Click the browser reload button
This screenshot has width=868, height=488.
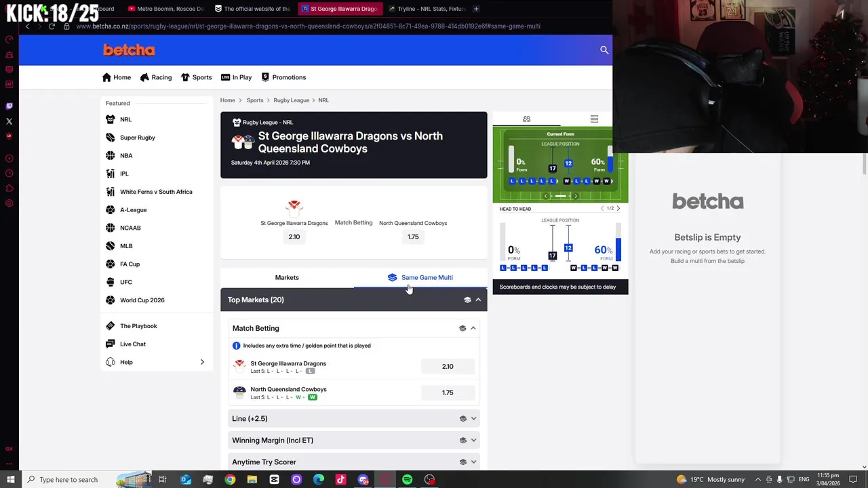pos(52,26)
